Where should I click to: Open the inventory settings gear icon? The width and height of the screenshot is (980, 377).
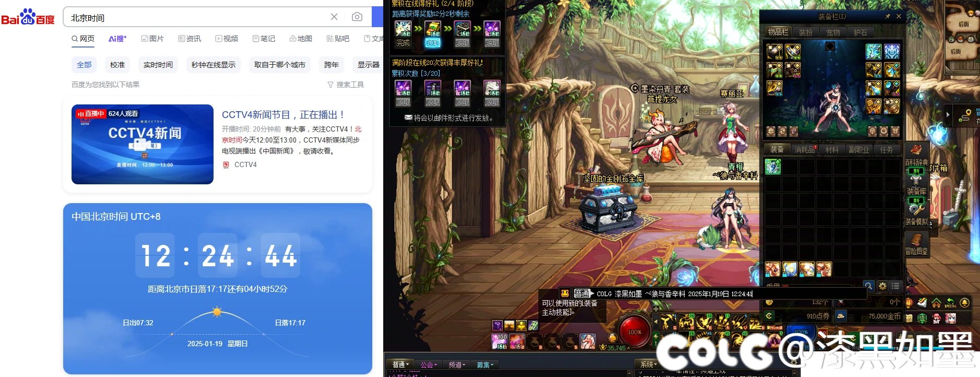(x=882, y=286)
